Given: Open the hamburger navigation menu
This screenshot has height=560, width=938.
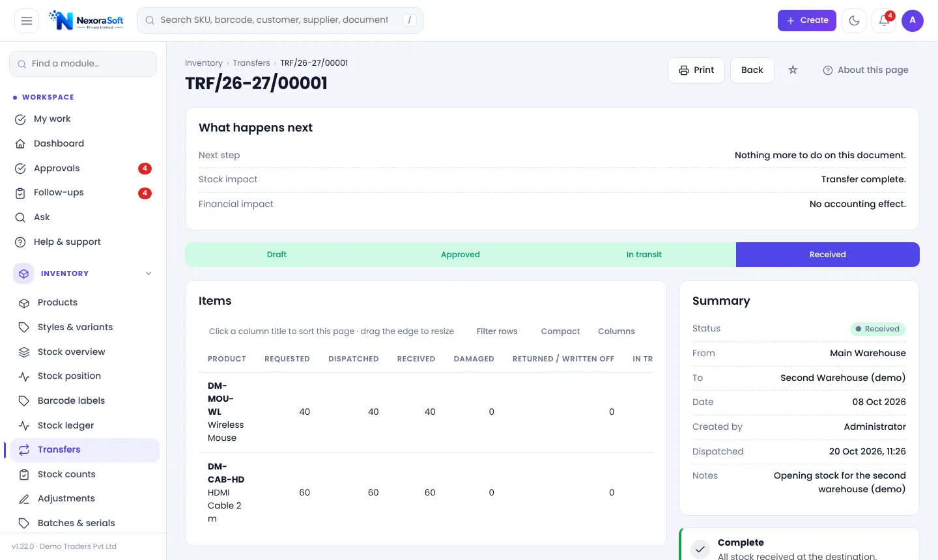Looking at the screenshot, I should pos(27,21).
